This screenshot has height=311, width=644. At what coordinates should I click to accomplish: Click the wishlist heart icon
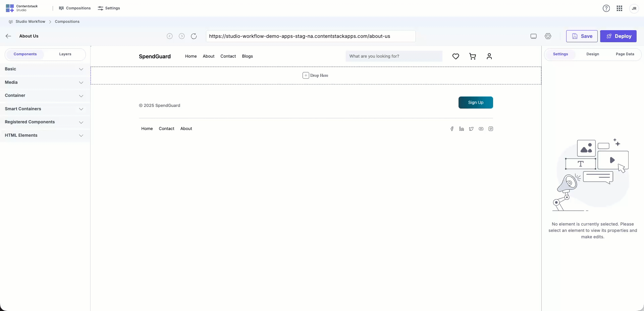pyautogui.click(x=455, y=56)
